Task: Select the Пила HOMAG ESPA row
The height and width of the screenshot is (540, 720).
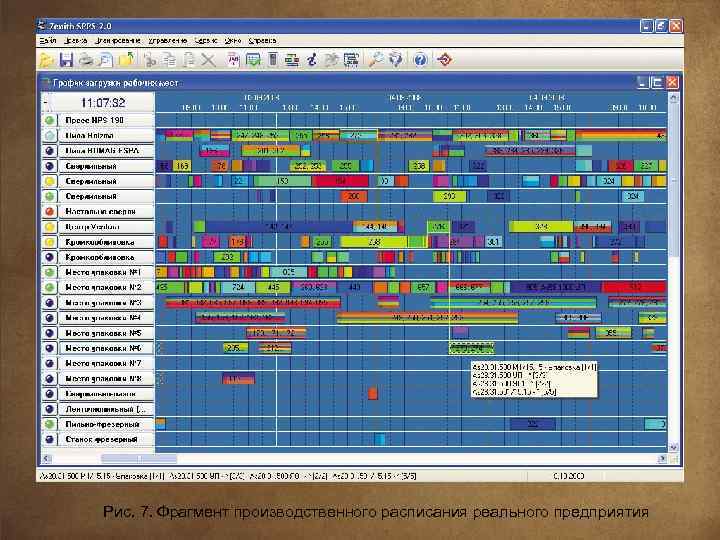Action: [x=106, y=151]
